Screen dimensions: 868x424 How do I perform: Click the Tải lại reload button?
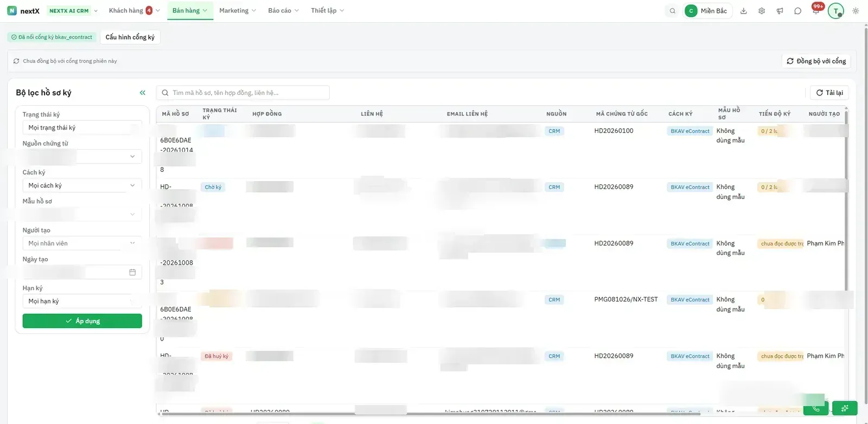pos(829,93)
